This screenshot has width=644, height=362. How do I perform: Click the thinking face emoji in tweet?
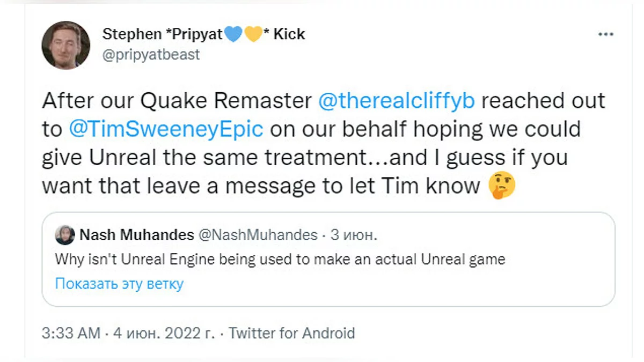[x=502, y=186]
